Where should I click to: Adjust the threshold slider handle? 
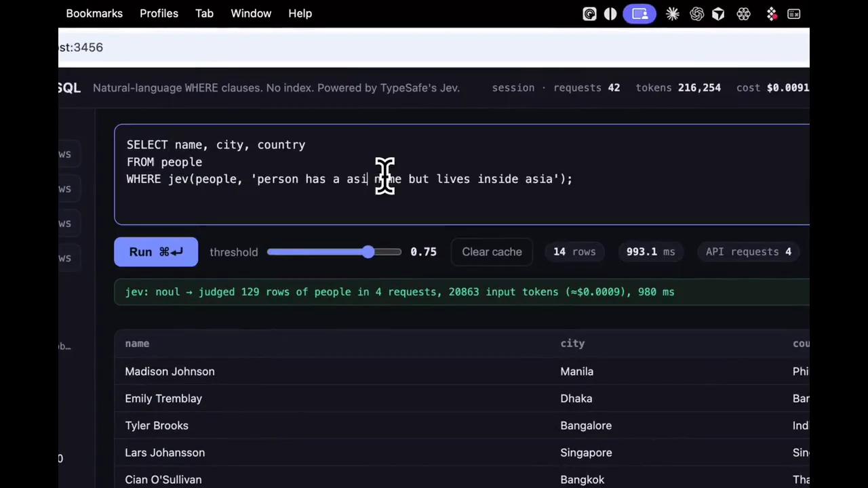(x=368, y=252)
